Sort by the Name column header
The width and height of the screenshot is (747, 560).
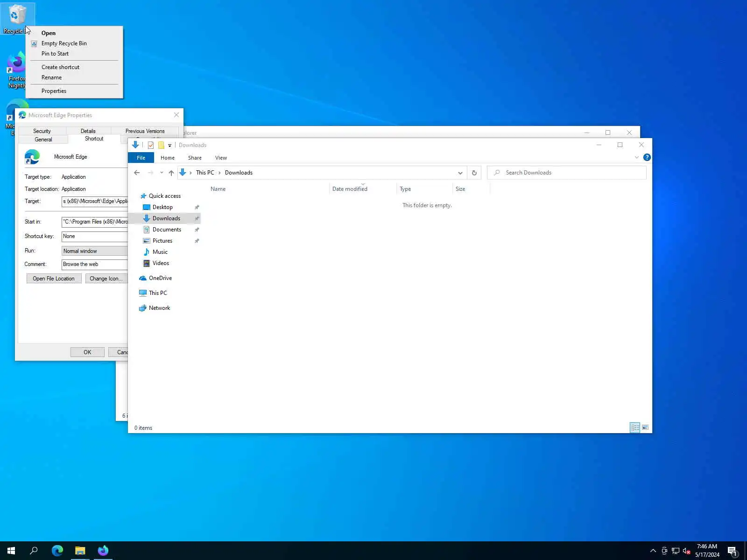pyautogui.click(x=268, y=189)
